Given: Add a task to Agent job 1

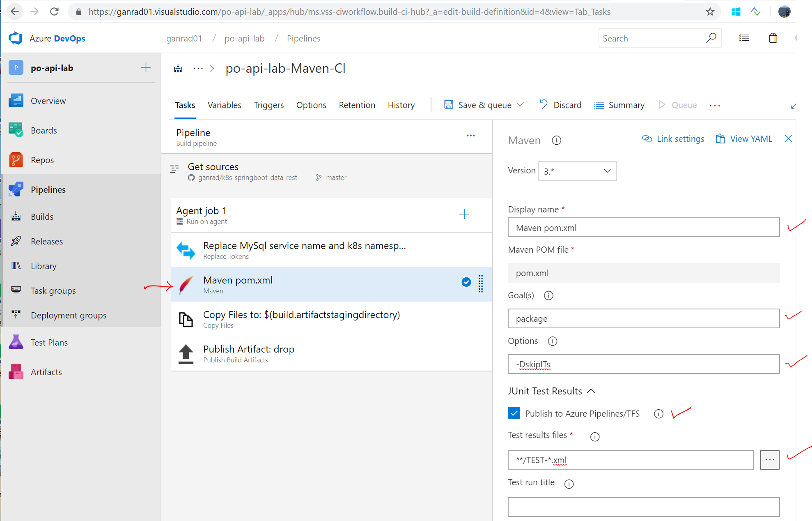Looking at the screenshot, I should (x=464, y=214).
